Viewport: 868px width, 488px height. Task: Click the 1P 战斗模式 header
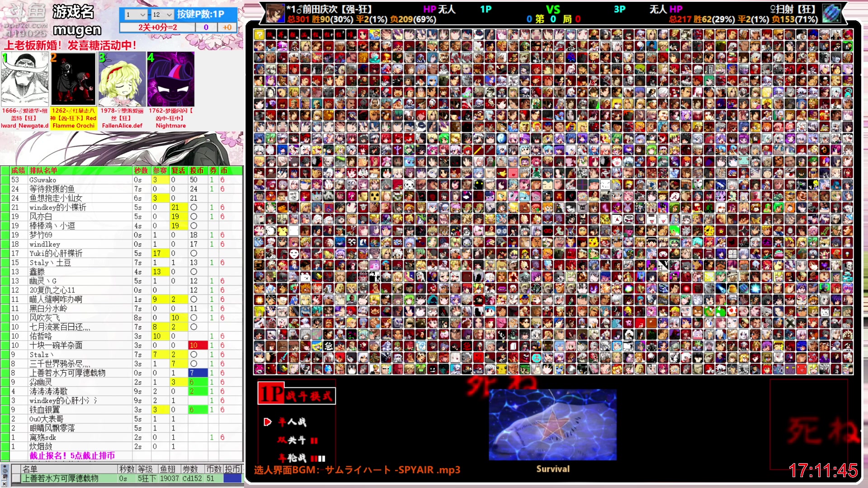click(297, 394)
